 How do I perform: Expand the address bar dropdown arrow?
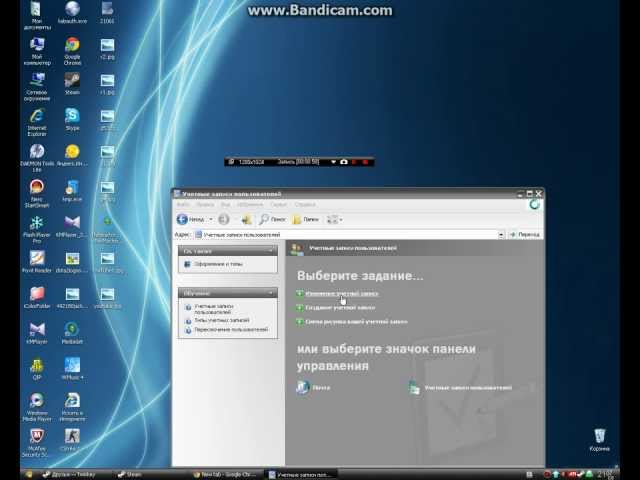(501, 235)
